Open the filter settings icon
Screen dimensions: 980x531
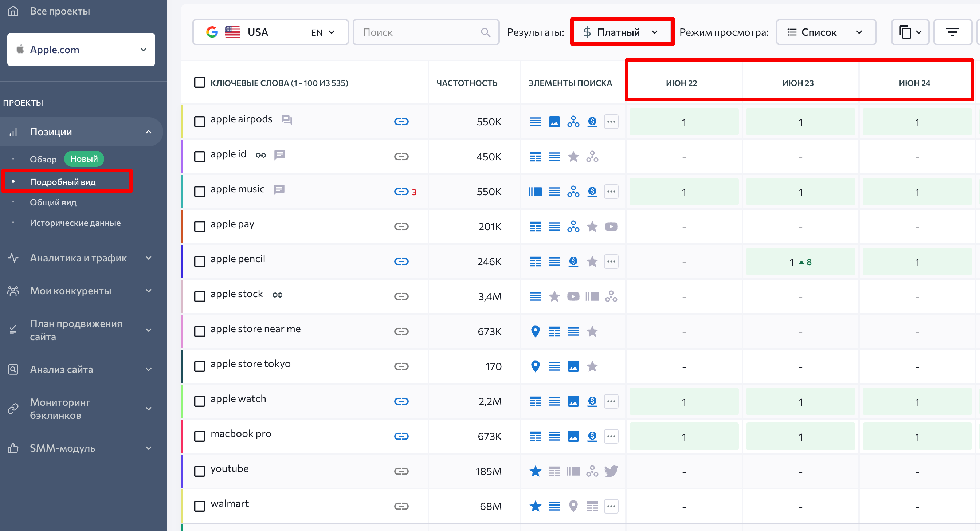(x=952, y=32)
